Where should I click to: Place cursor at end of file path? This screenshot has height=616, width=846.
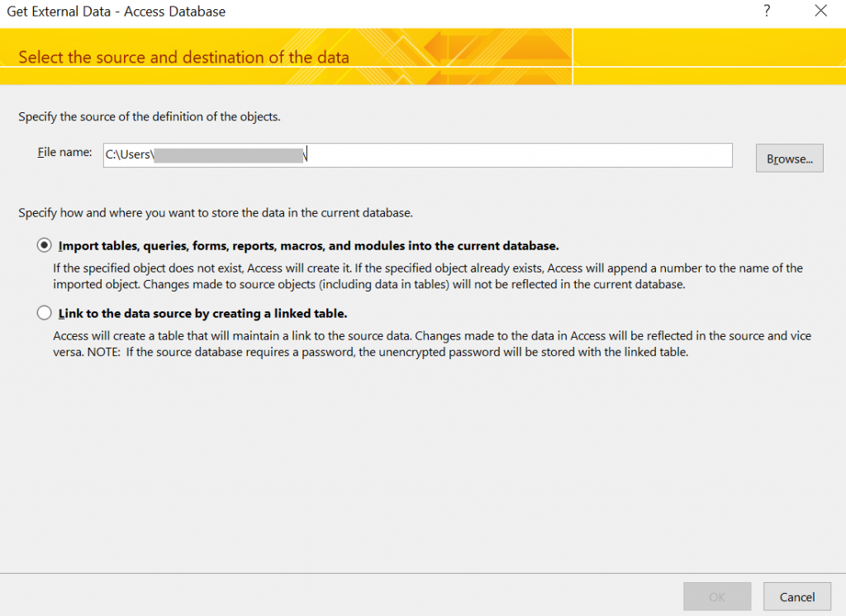[x=306, y=154]
